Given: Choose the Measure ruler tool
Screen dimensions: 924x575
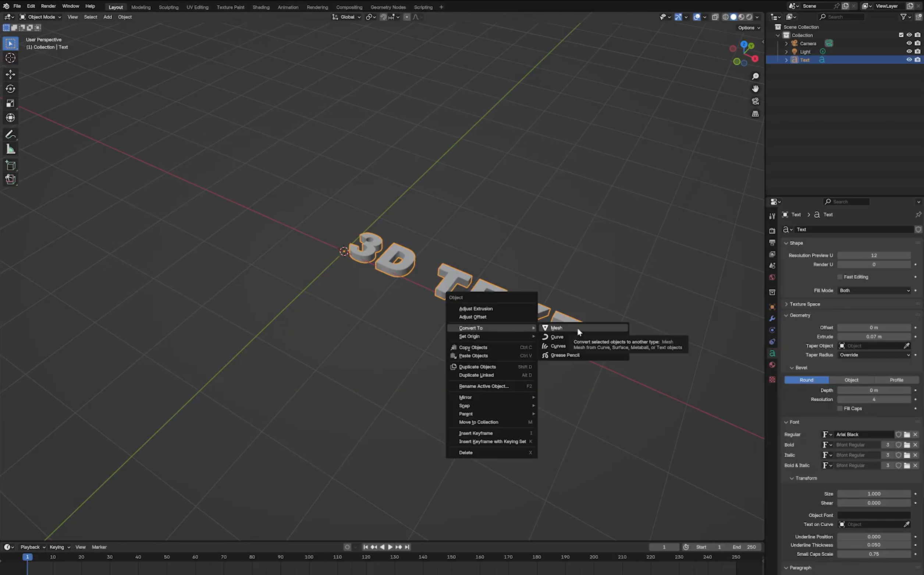Looking at the screenshot, I should pos(10,149).
